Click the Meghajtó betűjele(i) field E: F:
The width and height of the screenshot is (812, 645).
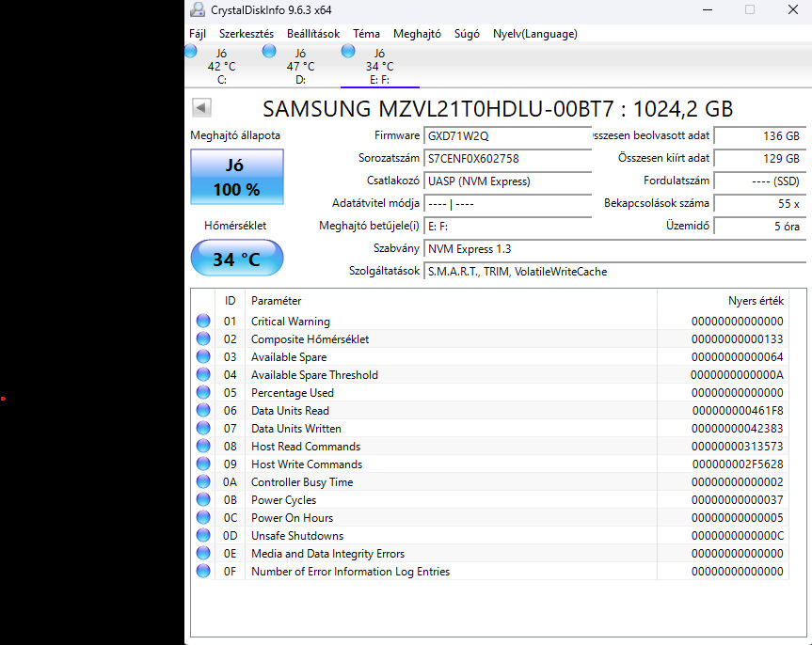click(507, 227)
